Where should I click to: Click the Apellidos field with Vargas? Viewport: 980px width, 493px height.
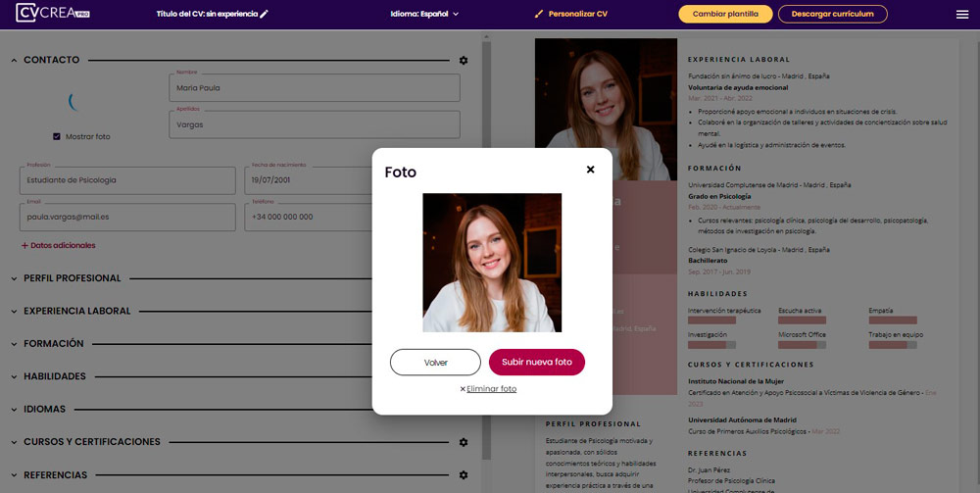click(315, 124)
